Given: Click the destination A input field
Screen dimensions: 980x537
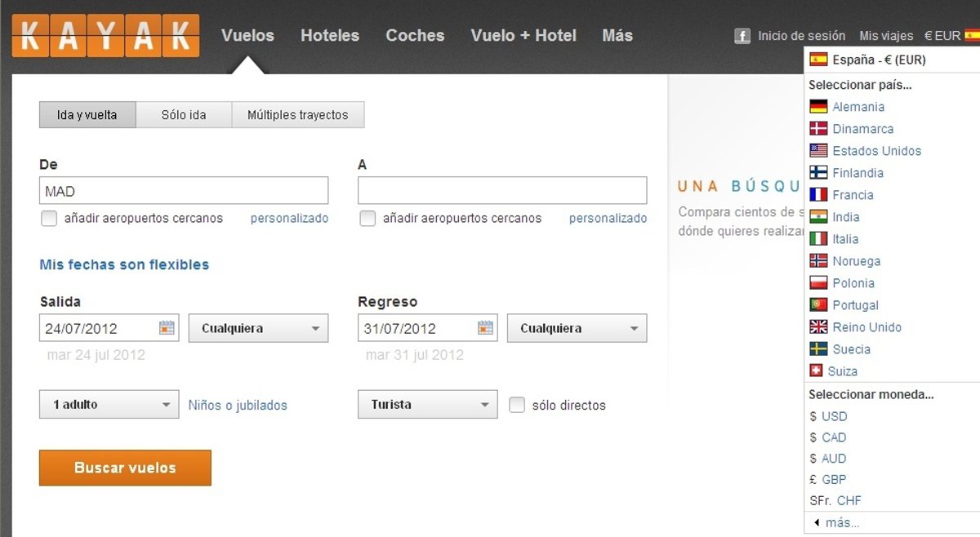Looking at the screenshot, I should [501, 191].
